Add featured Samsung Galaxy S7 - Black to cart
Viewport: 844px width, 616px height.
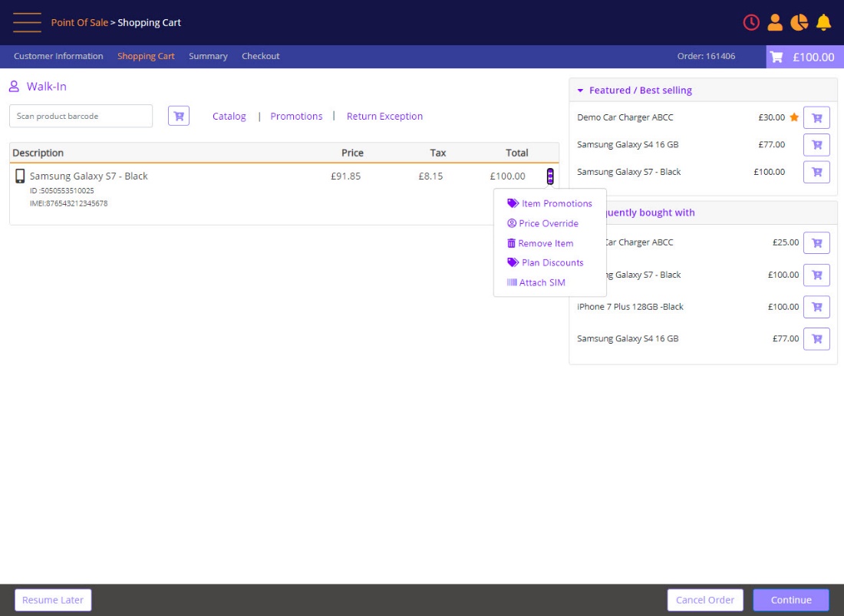816,172
